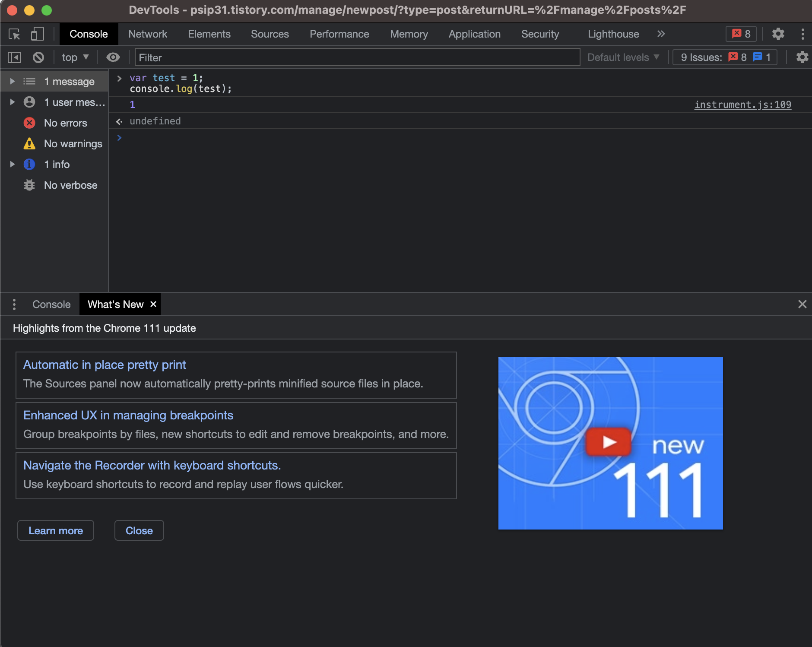Open the Performance tab
812x647 pixels.
coord(339,34)
